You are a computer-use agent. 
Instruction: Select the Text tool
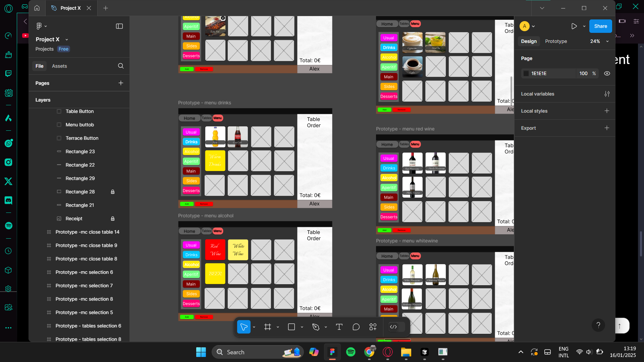pyautogui.click(x=339, y=327)
